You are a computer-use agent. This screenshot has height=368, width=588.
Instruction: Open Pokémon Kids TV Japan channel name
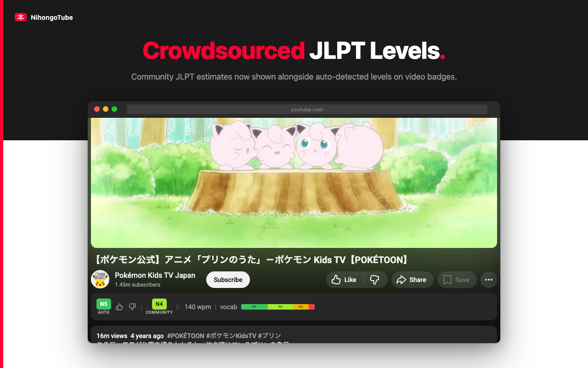(155, 275)
